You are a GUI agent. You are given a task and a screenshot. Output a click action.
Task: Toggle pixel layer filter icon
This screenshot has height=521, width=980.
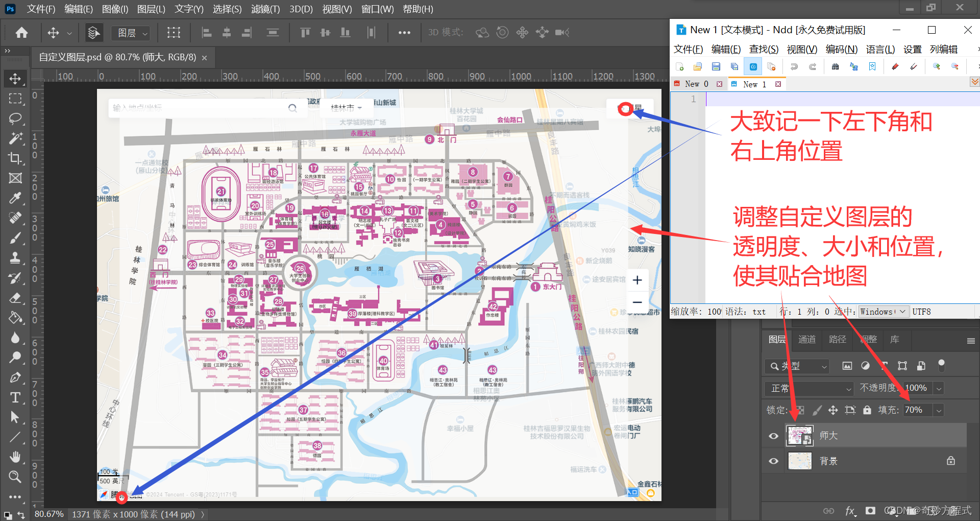tap(847, 366)
